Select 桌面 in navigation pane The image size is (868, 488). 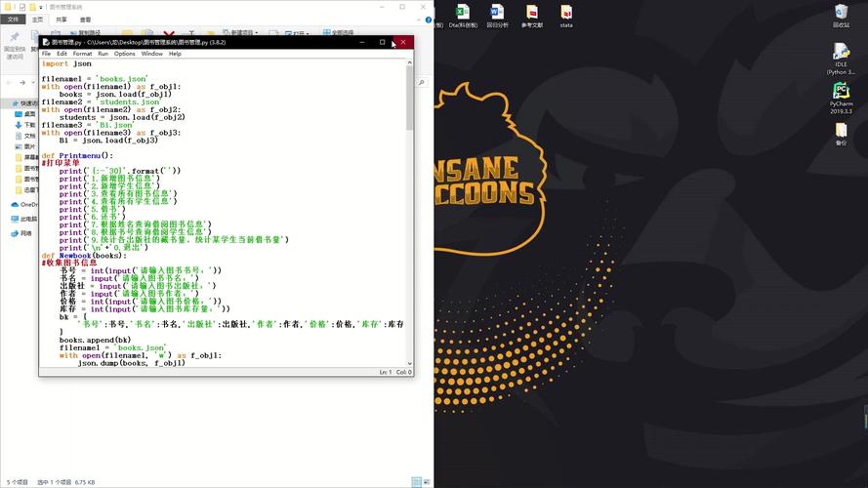tap(25, 114)
